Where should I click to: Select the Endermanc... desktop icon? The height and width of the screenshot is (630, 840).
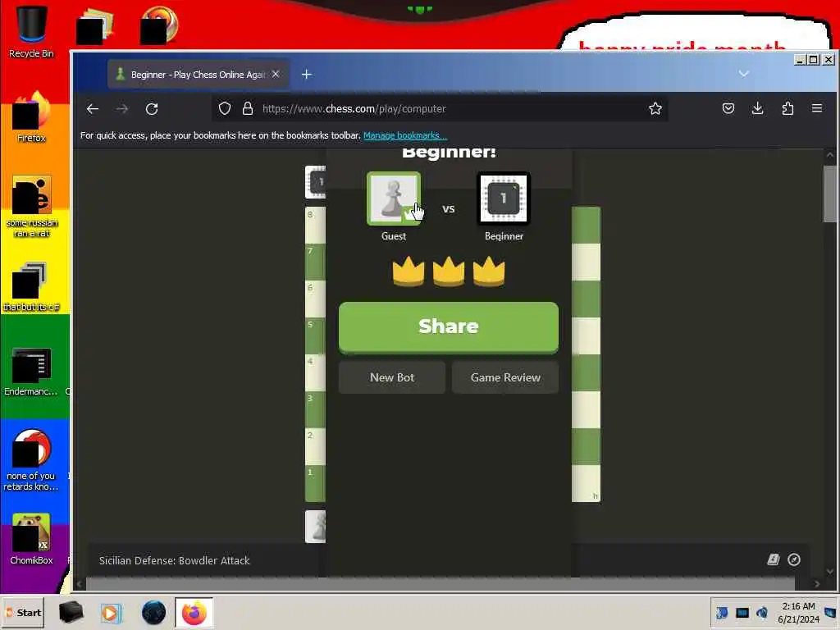point(31,372)
